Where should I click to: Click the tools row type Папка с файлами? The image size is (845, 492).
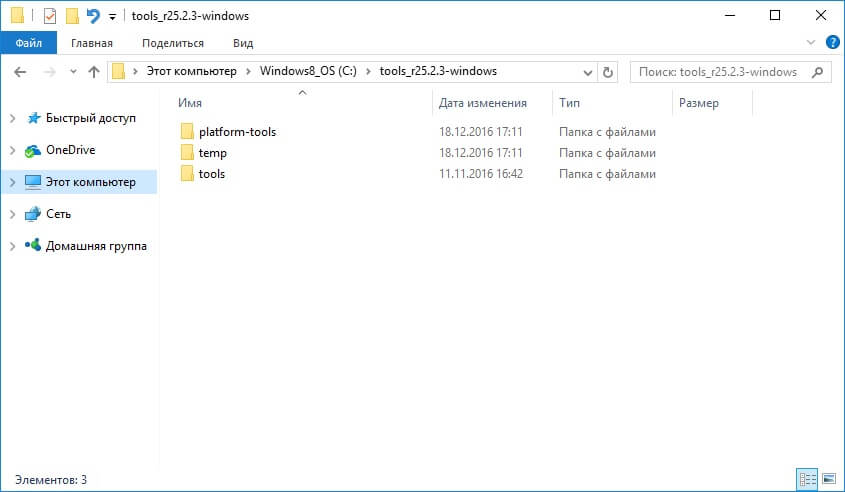pos(607,174)
